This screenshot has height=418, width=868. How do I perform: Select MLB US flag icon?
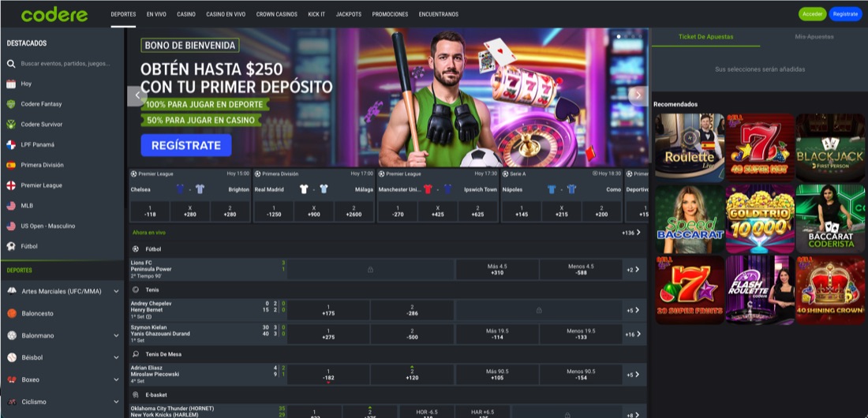click(x=10, y=205)
